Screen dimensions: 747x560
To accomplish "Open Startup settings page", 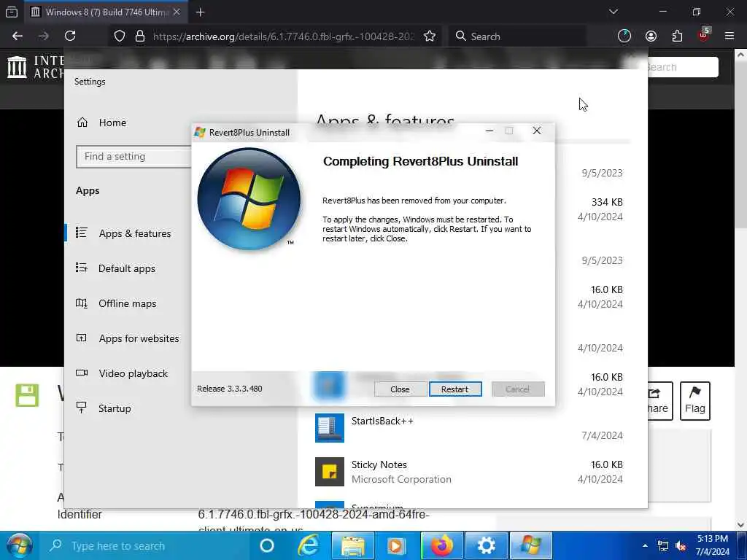I will click(x=115, y=408).
